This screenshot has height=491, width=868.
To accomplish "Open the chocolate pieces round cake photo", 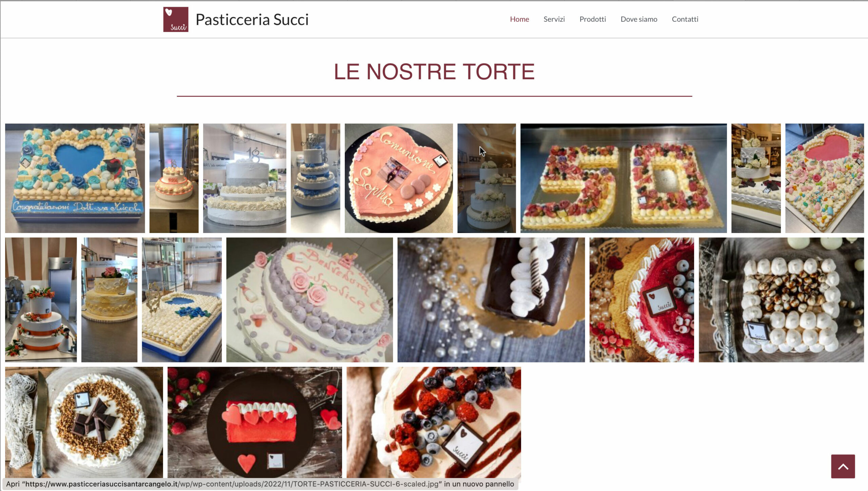I will point(84,422).
